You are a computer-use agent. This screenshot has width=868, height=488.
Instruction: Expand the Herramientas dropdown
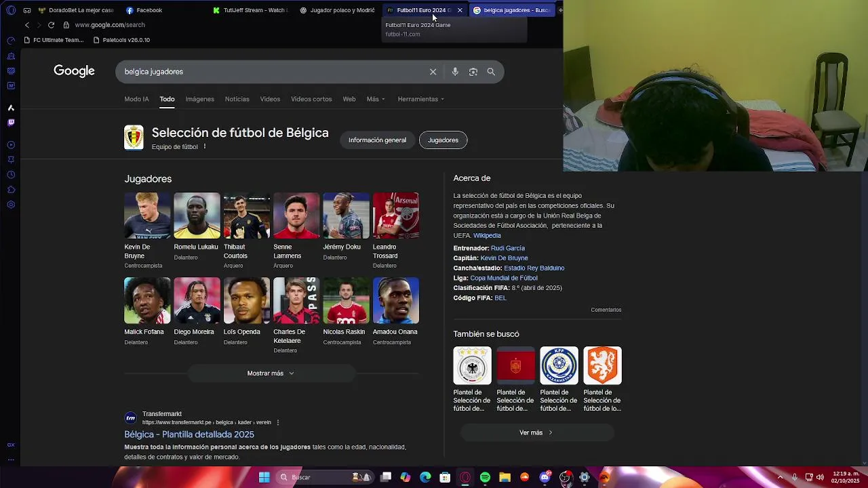point(421,99)
